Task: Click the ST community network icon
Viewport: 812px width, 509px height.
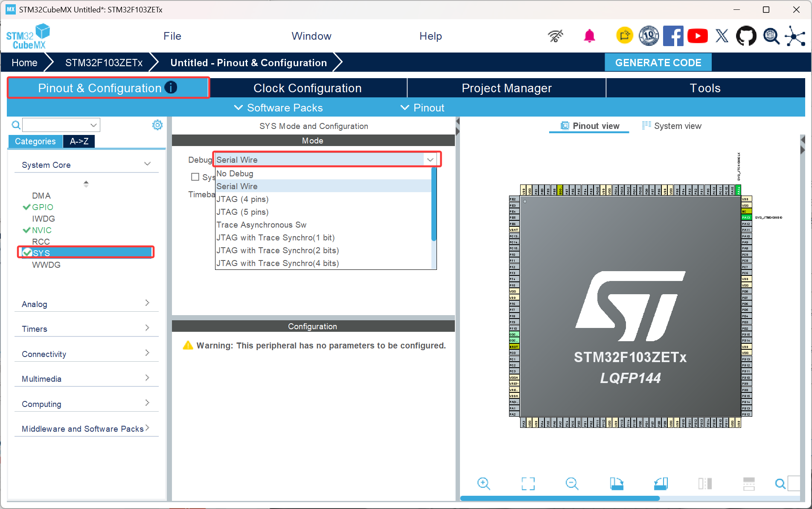Action: point(795,36)
